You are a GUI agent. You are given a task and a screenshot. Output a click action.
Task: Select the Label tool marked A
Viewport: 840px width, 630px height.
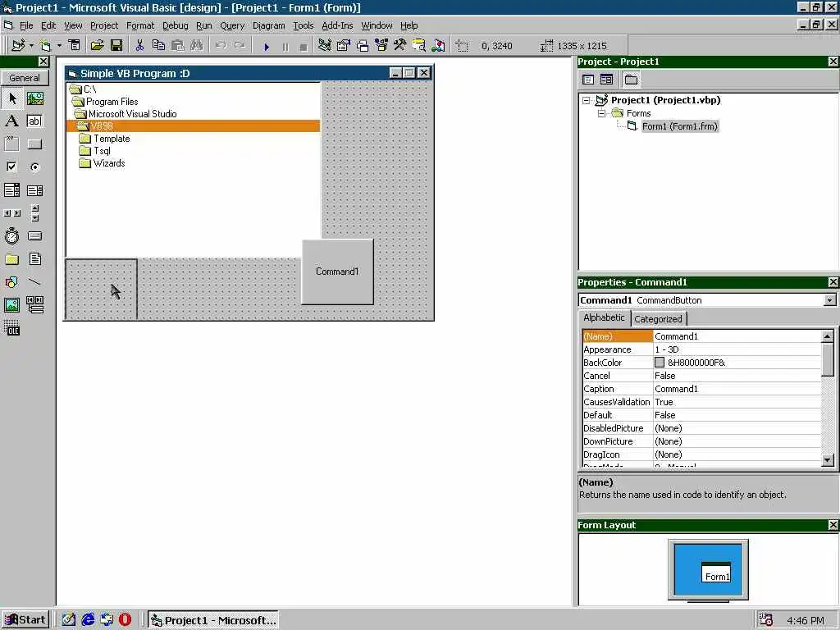[x=12, y=121]
